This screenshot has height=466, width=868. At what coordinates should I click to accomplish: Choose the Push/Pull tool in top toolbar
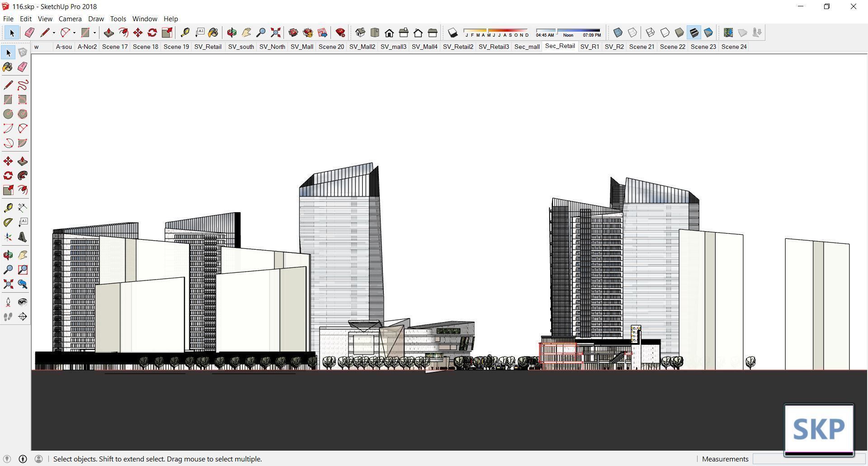[108, 33]
